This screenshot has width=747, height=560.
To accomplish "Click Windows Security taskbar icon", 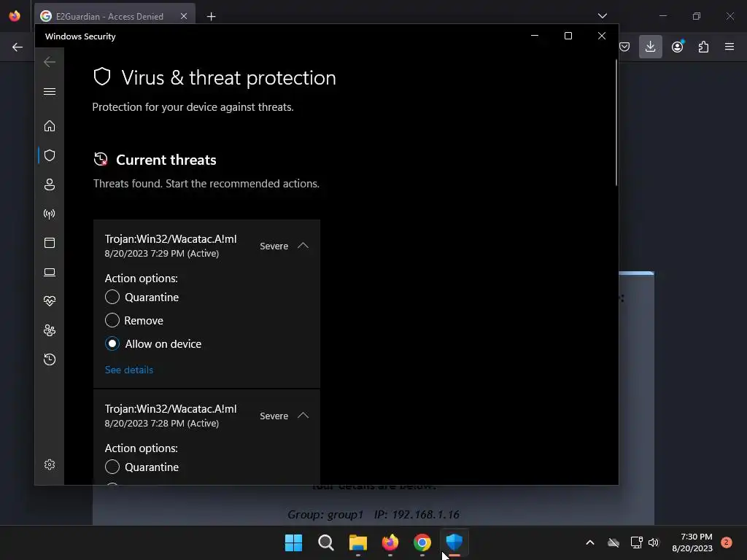I will (x=454, y=542).
